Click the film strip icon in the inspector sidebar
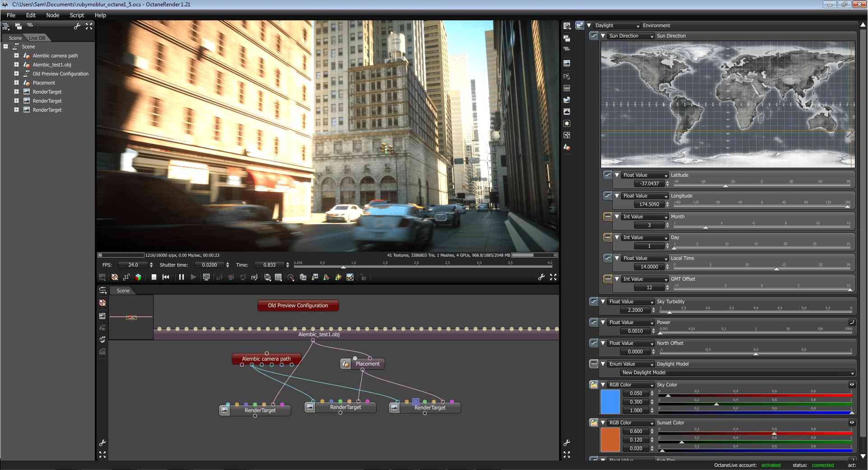The image size is (868, 470). (x=567, y=88)
